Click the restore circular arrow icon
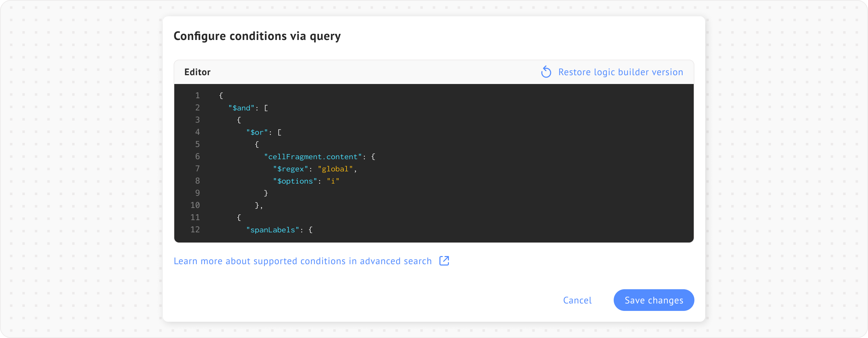 (x=546, y=72)
